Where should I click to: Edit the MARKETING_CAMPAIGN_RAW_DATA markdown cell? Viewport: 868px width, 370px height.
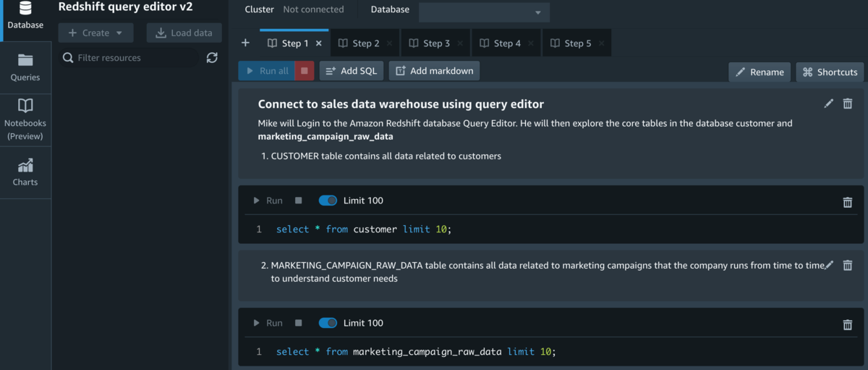click(829, 265)
